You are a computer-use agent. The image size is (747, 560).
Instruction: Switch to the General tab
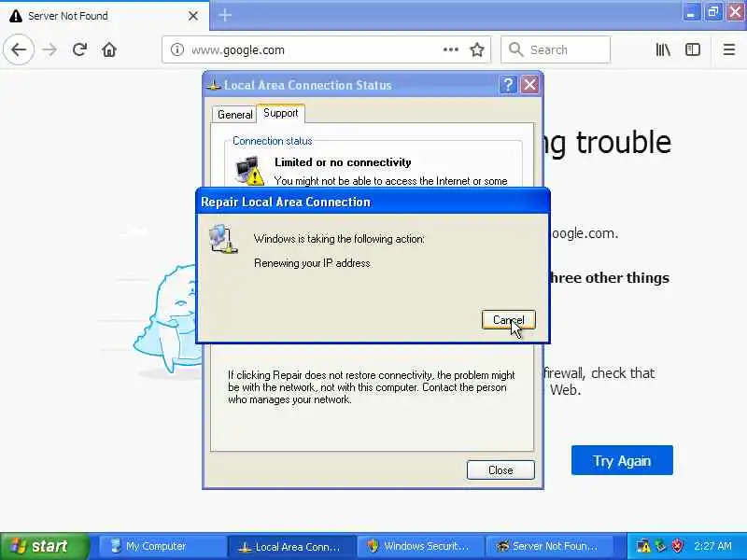click(x=234, y=114)
